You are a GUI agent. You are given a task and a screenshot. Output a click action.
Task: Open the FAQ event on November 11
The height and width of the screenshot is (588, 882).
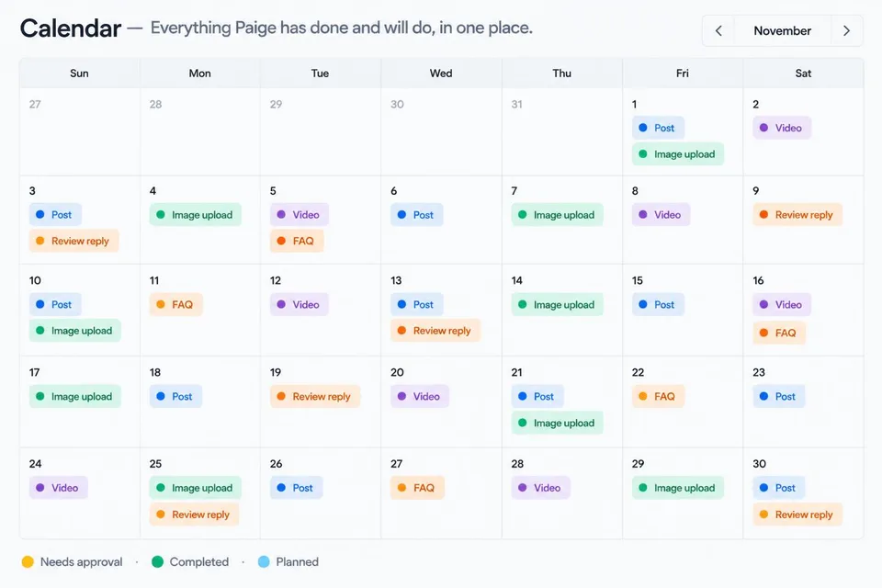(176, 304)
